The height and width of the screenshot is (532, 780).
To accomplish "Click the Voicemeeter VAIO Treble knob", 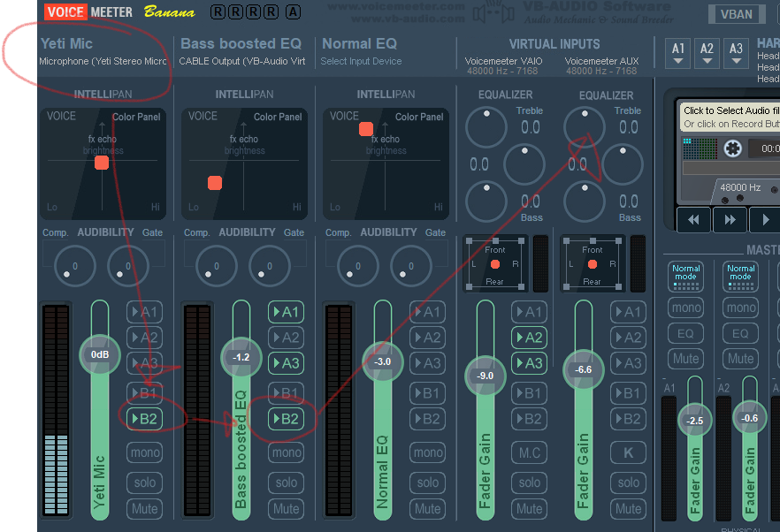I will (486, 126).
